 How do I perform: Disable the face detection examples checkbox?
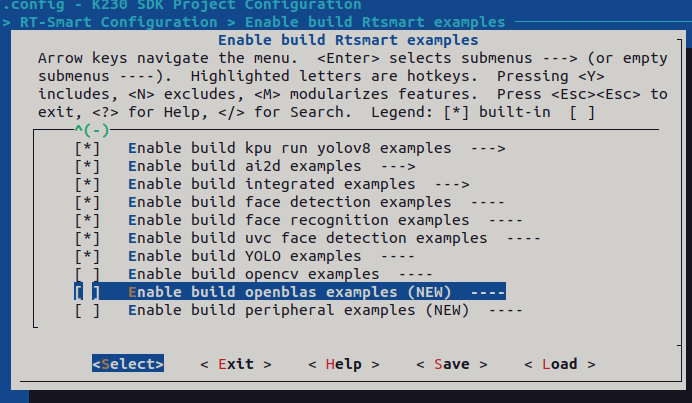tap(87, 202)
